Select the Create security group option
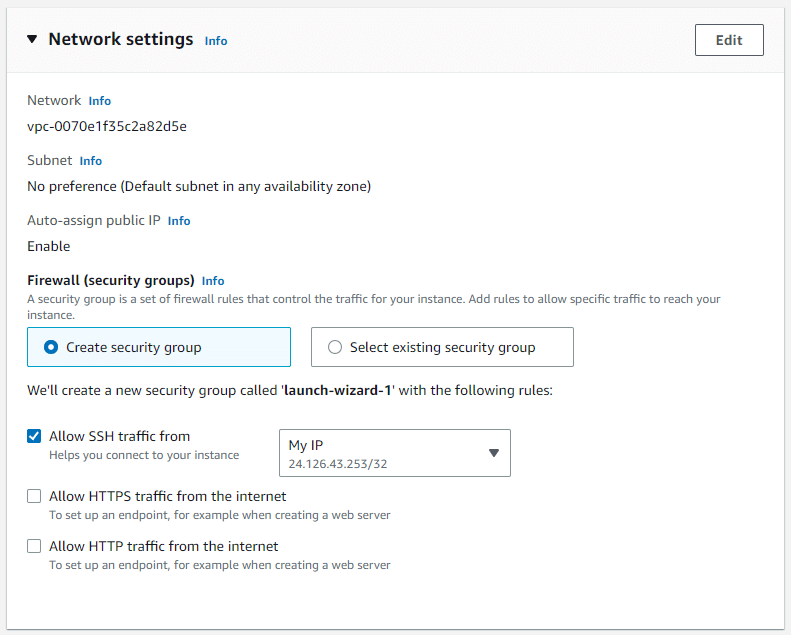This screenshot has width=791, height=635. pyautogui.click(x=52, y=347)
